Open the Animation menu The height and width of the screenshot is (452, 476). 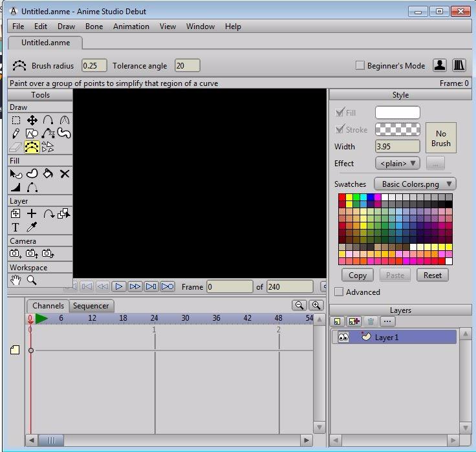[x=131, y=27]
